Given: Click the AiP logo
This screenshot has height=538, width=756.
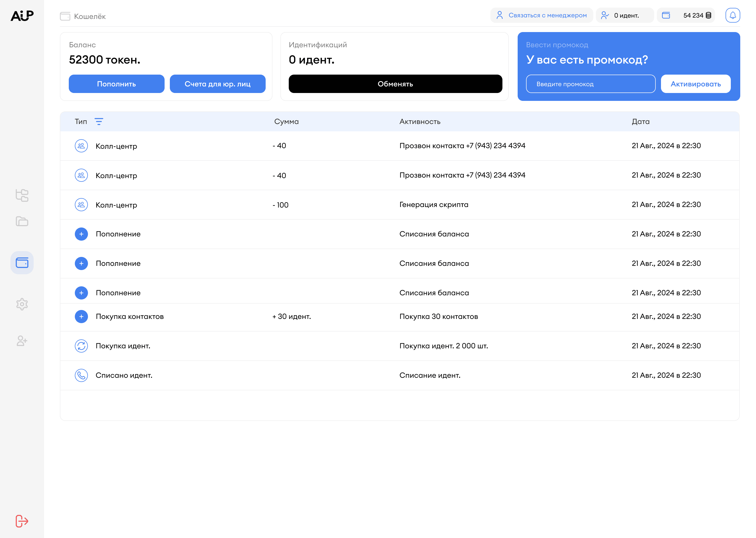Looking at the screenshot, I should tap(22, 15).
